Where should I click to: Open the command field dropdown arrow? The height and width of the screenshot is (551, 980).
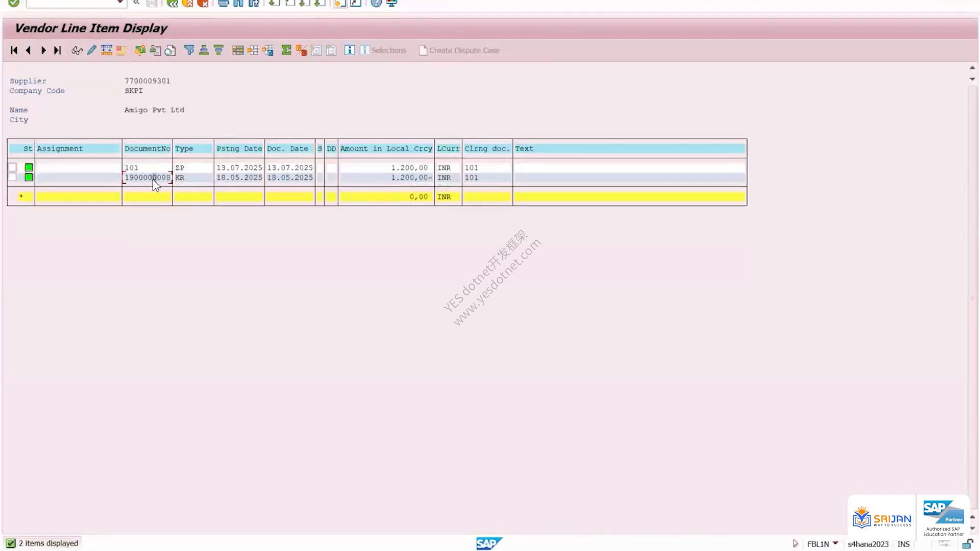tap(120, 3)
